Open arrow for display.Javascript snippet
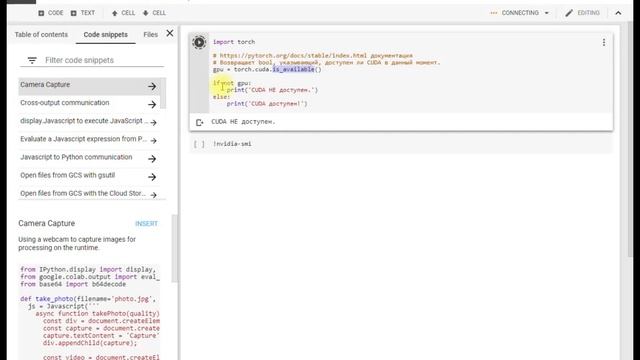This screenshot has height=360, width=640. click(x=153, y=122)
